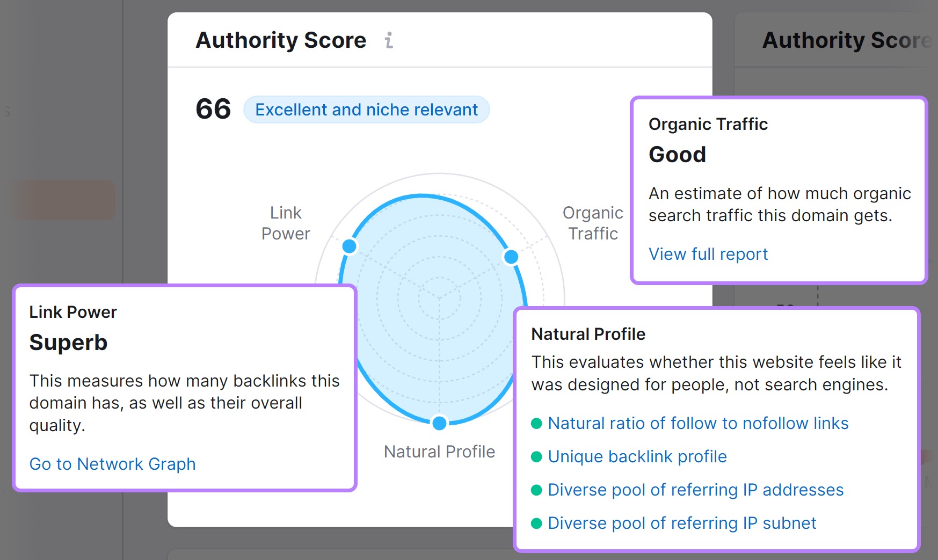Click the green bullet beside Natural ratio of follow links

point(536,424)
